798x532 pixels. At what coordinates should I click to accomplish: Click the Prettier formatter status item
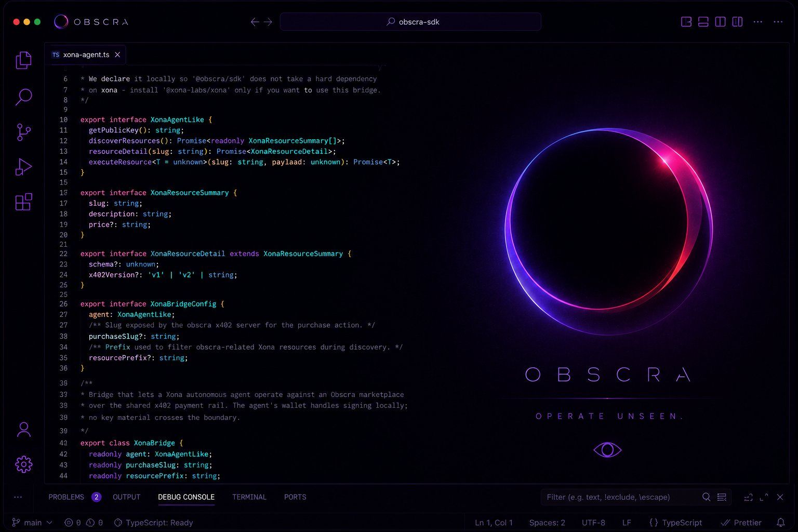click(x=741, y=523)
